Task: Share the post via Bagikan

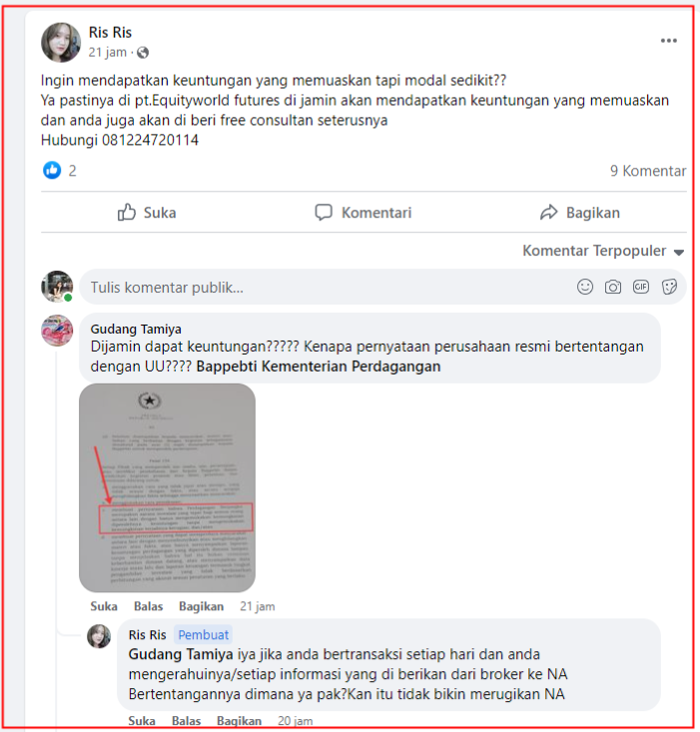Action: (579, 213)
